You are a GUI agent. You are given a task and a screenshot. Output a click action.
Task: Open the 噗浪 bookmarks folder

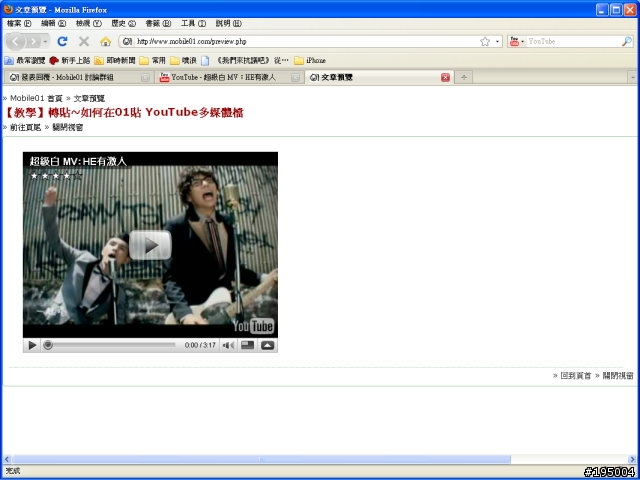[183, 60]
